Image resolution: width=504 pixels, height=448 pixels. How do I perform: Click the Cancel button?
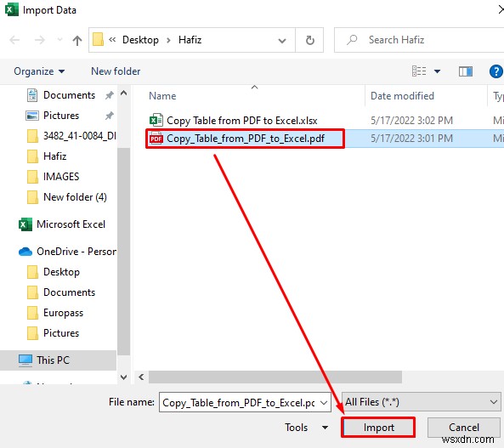[x=464, y=428]
